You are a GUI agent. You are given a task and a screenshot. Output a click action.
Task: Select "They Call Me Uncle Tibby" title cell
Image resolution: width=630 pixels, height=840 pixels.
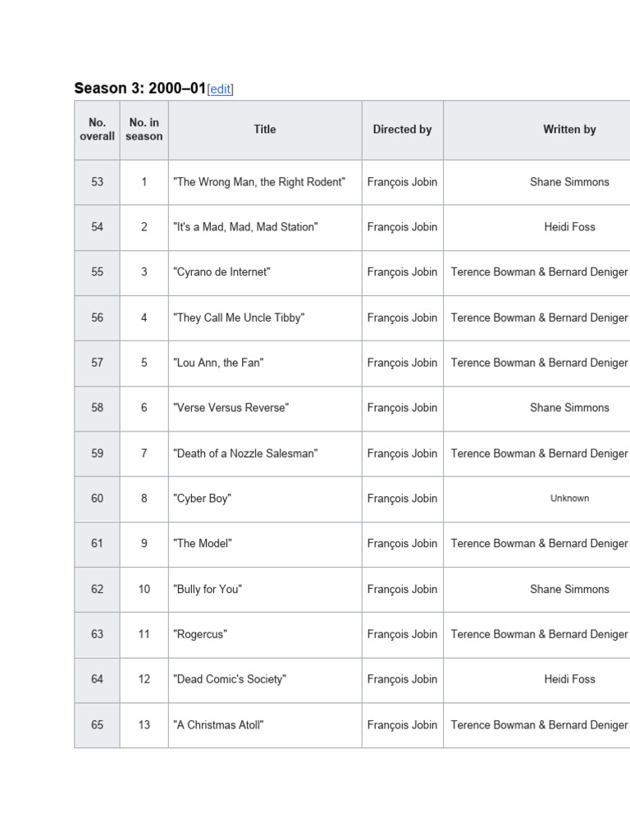pyautogui.click(x=265, y=317)
